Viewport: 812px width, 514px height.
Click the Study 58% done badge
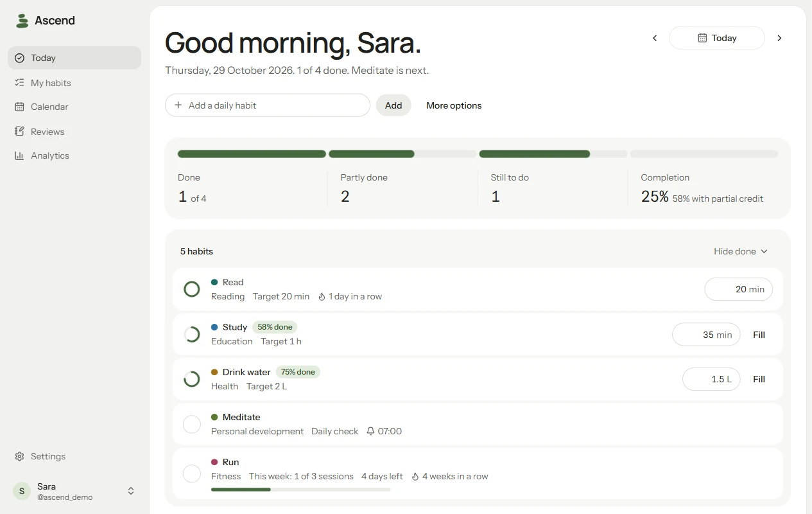[275, 327]
